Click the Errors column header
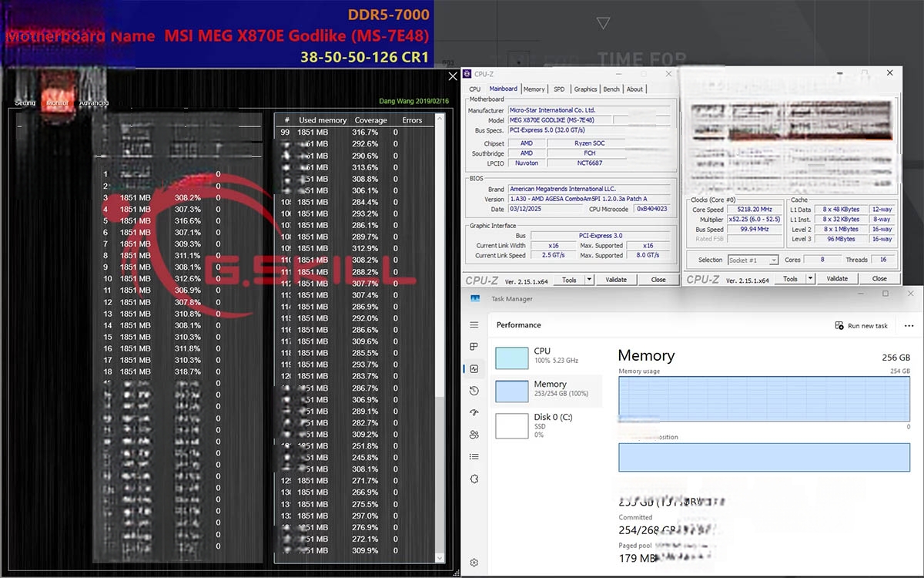The image size is (924, 578). [x=412, y=120]
